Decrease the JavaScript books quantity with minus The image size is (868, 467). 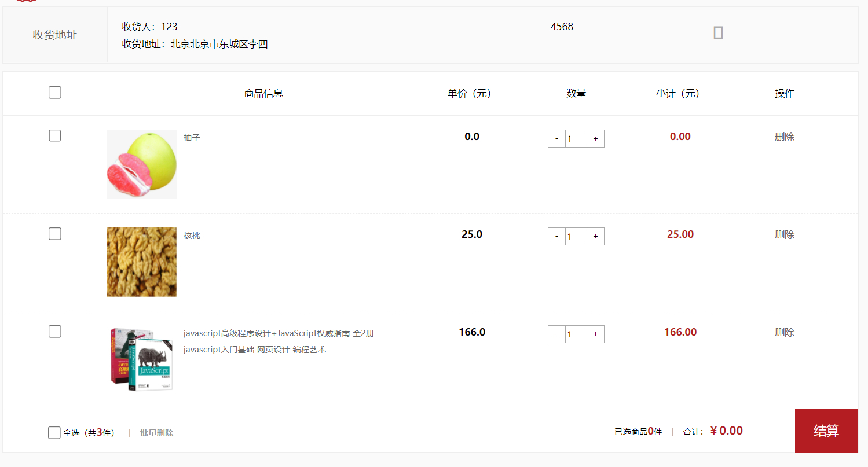[x=556, y=334]
